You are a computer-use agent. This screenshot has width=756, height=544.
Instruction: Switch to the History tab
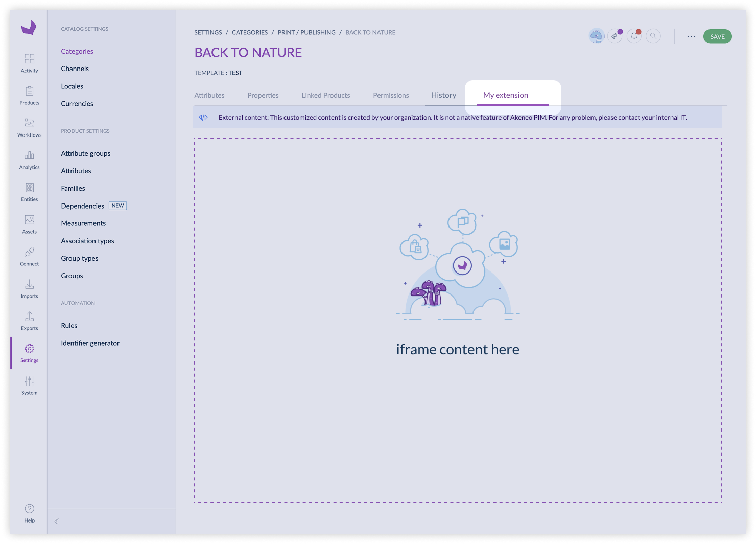coord(443,95)
